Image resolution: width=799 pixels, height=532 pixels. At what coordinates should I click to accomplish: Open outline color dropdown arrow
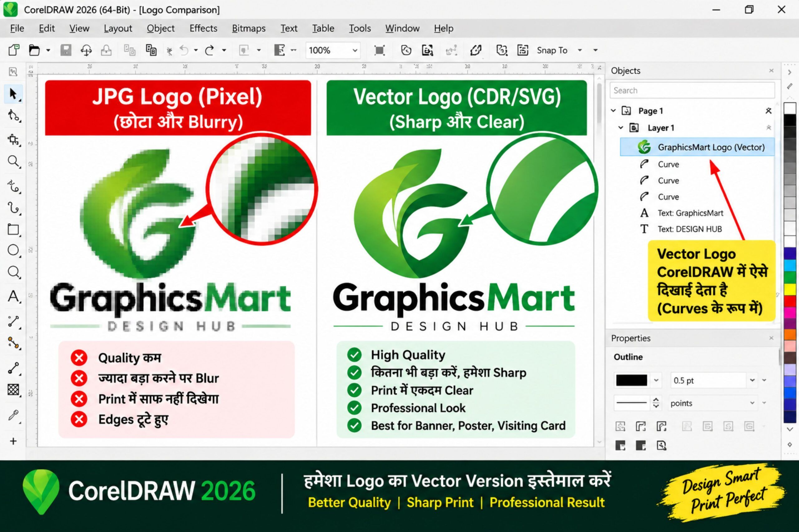[x=656, y=380]
